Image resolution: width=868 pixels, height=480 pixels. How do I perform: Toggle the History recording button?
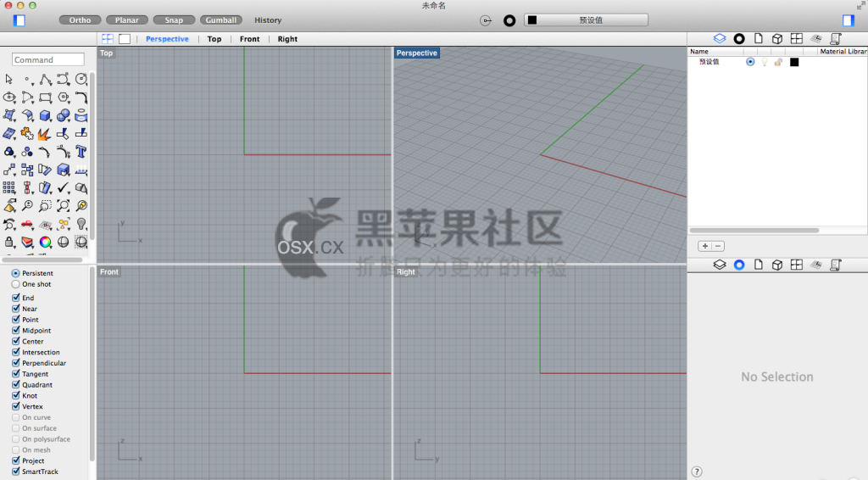pos(268,20)
